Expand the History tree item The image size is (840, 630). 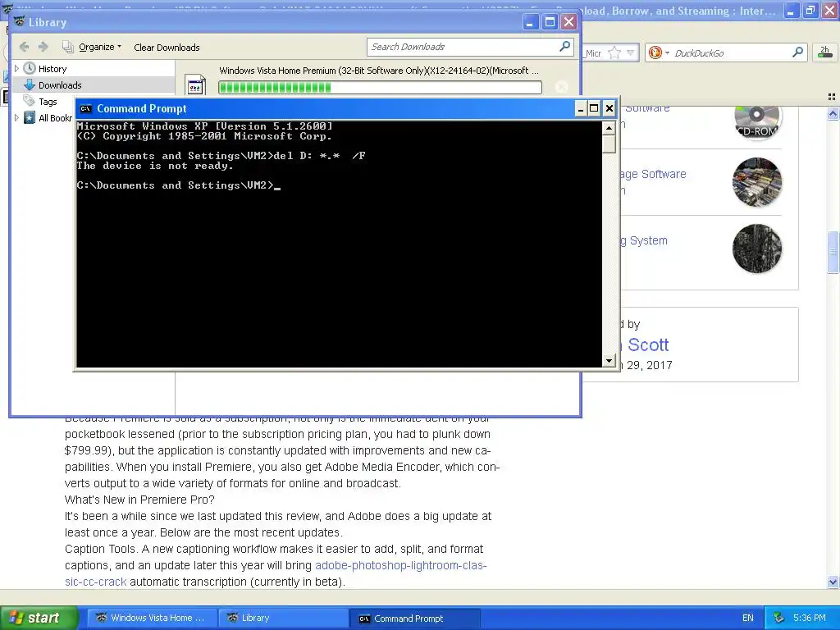click(x=16, y=69)
